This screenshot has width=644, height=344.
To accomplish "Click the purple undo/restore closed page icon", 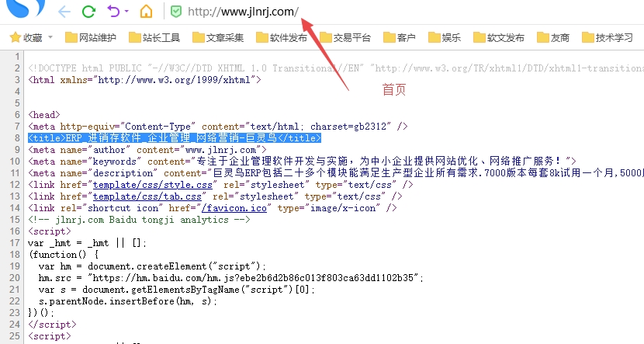I will pyautogui.click(x=113, y=12).
